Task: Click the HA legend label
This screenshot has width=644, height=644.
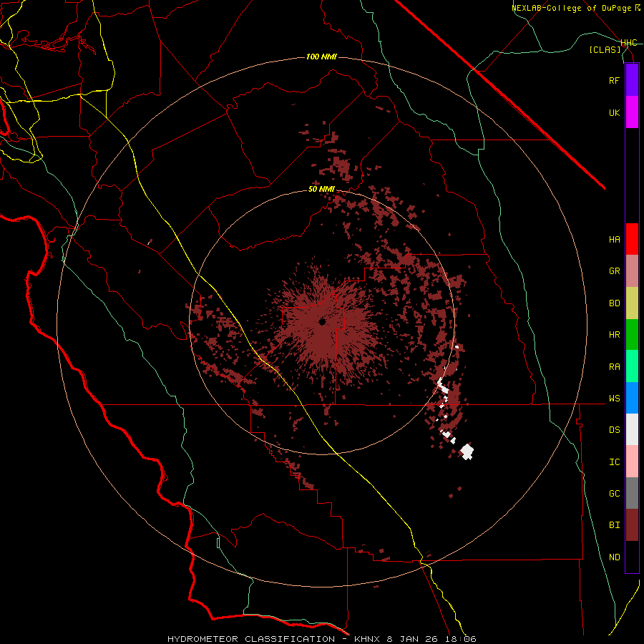Action: coord(614,240)
